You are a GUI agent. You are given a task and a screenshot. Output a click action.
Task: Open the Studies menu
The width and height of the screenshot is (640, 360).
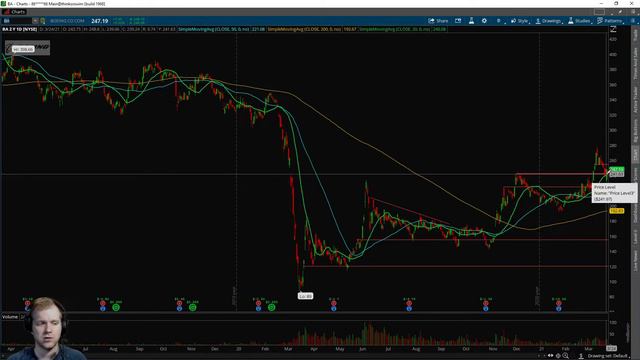click(580, 21)
